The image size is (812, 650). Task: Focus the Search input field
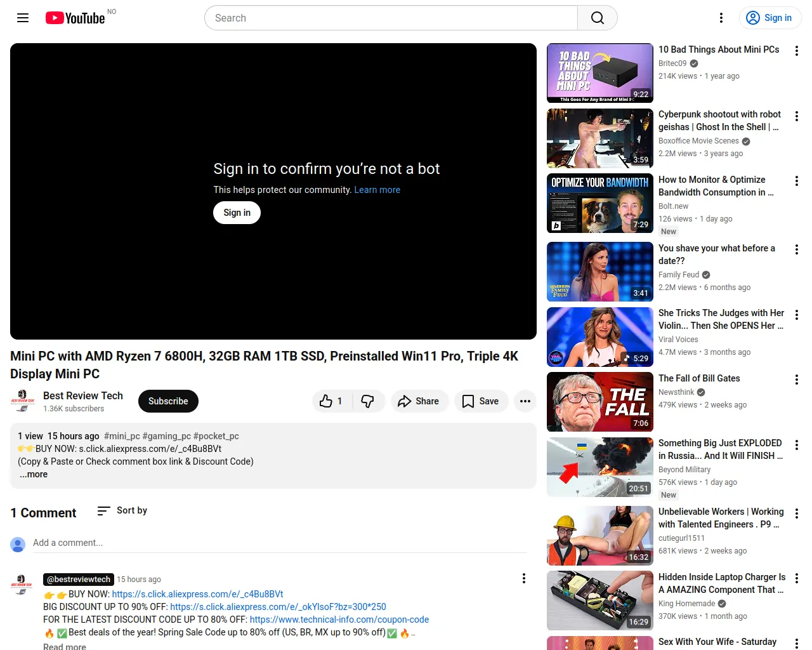391,18
